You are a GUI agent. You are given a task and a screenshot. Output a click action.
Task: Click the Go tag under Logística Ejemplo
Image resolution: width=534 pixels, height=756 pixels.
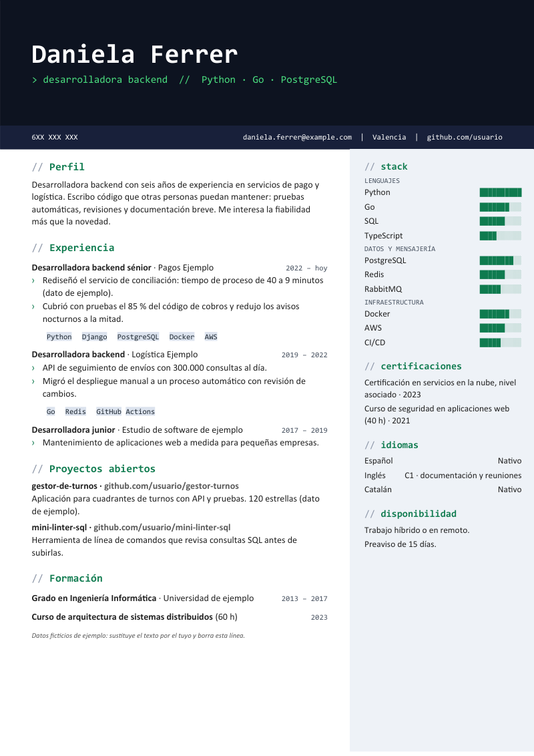(51, 412)
